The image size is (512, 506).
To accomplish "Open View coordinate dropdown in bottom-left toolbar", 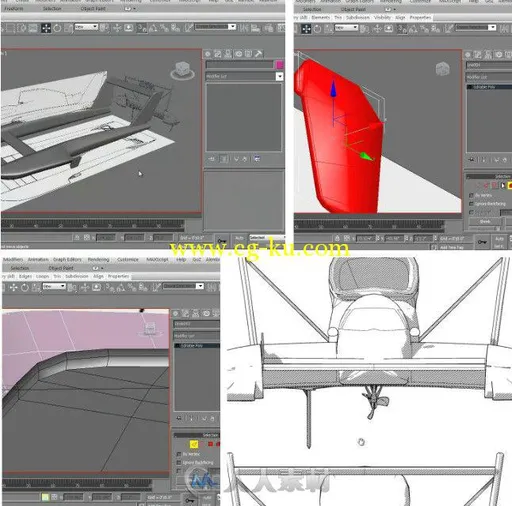I will tap(54, 286).
